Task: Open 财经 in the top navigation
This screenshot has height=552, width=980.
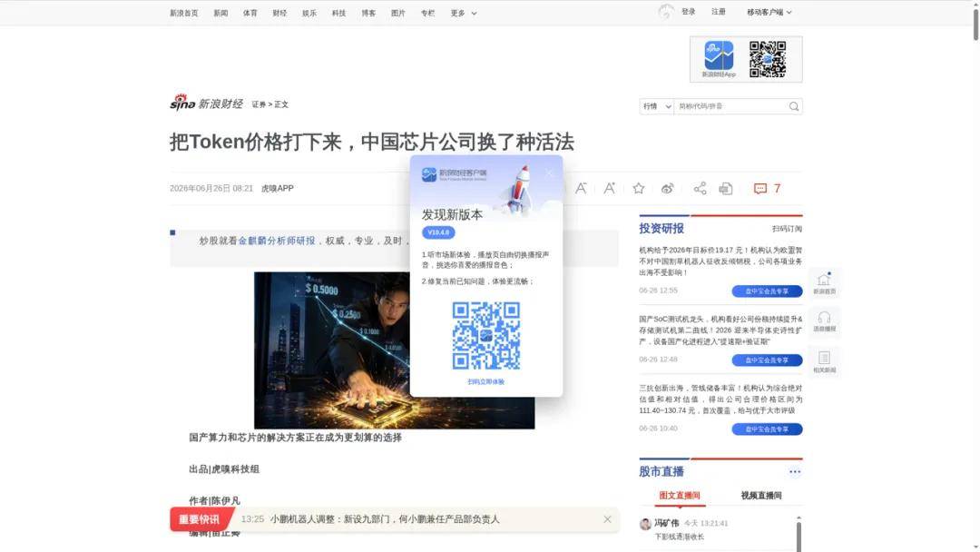Action: [x=279, y=13]
